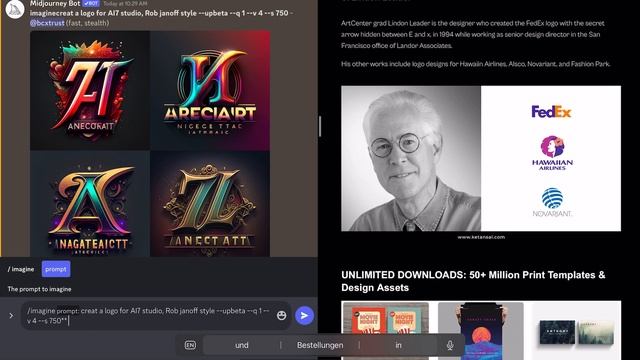Open the sunset poster template thumbnail
Screen dimensions: 640x360
pos(481,331)
